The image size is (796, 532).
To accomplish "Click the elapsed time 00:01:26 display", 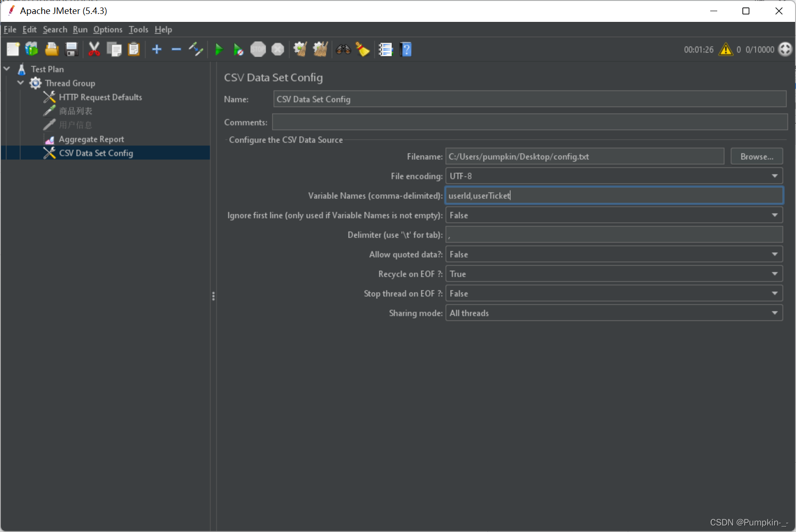I will (699, 49).
